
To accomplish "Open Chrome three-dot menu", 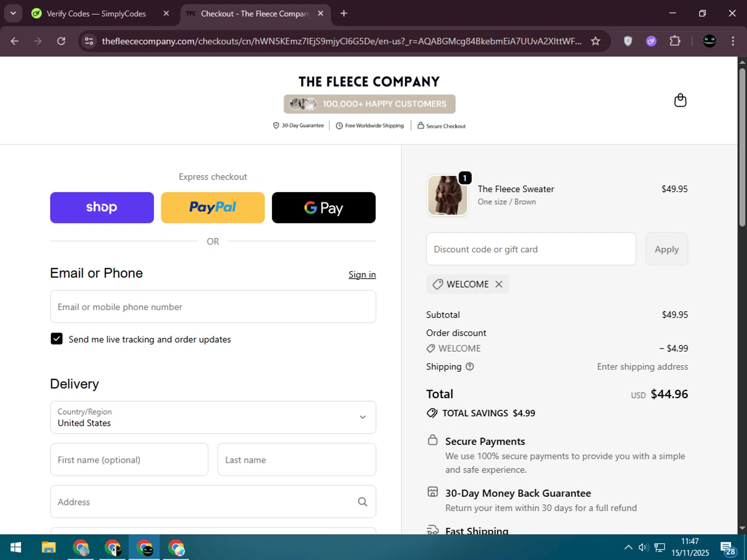I will 733,41.
